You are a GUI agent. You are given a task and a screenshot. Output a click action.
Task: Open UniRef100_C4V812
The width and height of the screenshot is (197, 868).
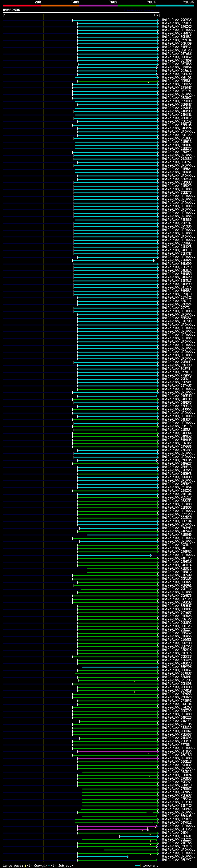coord(177,822)
